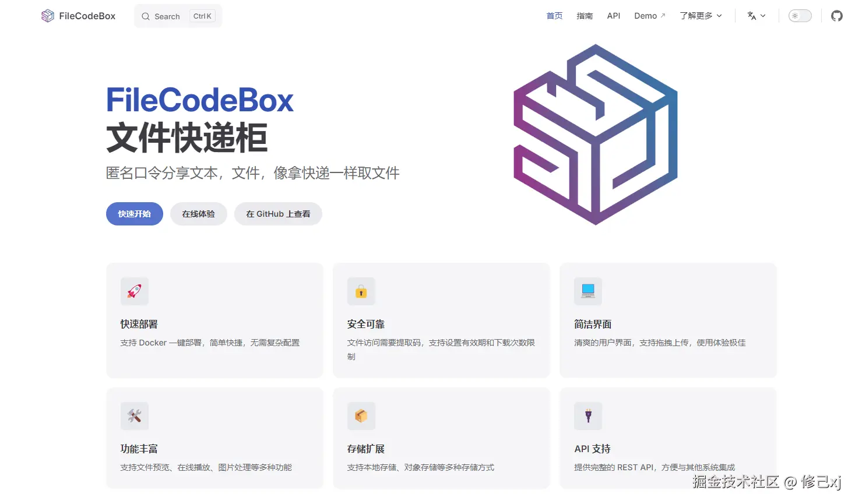Open the 指南 navigation item
The height and width of the screenshot is (504, 855).
coord(585,16)
